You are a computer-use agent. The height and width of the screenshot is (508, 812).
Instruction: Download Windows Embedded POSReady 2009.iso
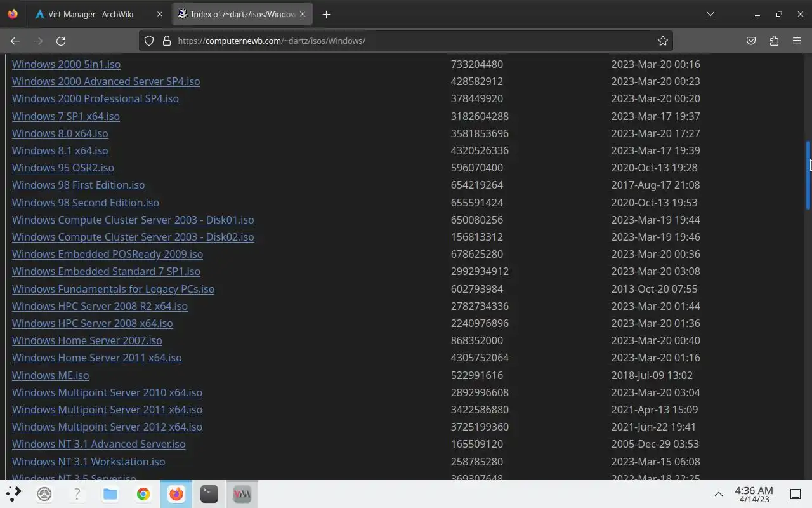[x=107, y=254]
